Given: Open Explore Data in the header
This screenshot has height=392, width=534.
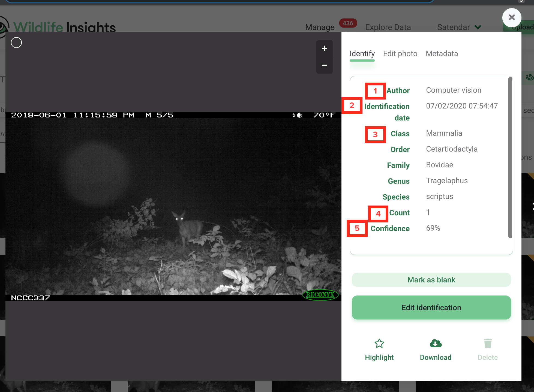Looking at the screenshot, I should (x=388, y=27).
